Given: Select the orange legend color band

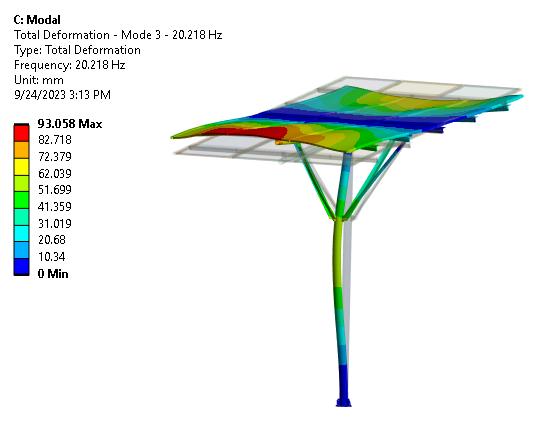Looking at the screenshot, I should click(21, 150).
